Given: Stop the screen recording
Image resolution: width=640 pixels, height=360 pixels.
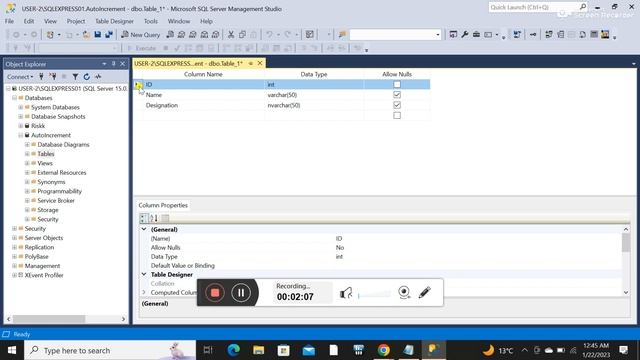Looking at the screenshot, I should pyautogui.click(x=215, y=293).
